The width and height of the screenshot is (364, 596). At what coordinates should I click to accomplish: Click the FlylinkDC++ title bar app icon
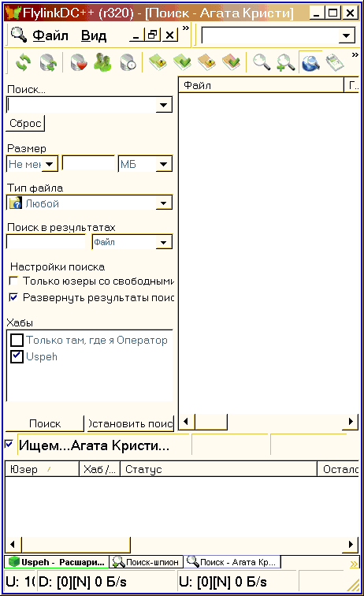(13, 13)
